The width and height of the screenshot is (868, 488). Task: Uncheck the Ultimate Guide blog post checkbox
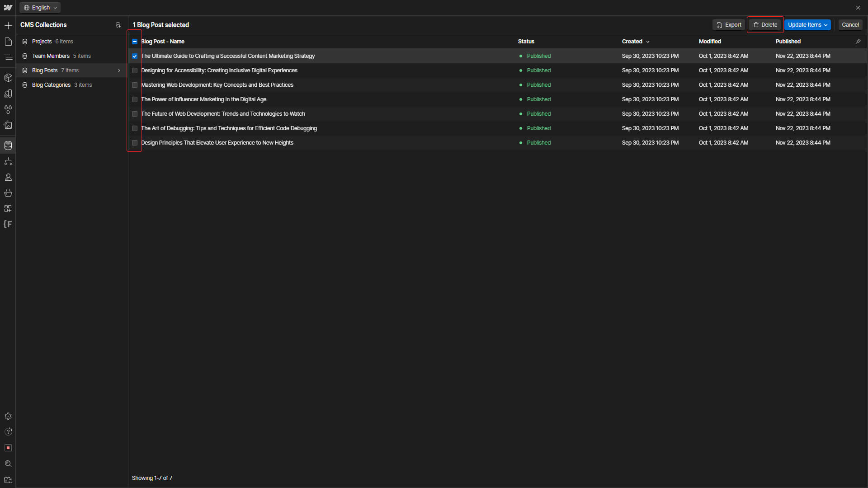click(135, 56)
